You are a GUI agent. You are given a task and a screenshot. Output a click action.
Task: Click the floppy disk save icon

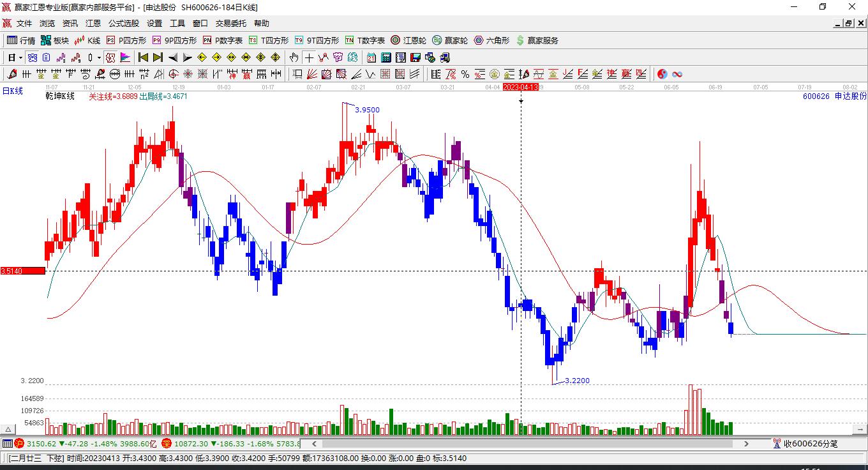[415, 57]
